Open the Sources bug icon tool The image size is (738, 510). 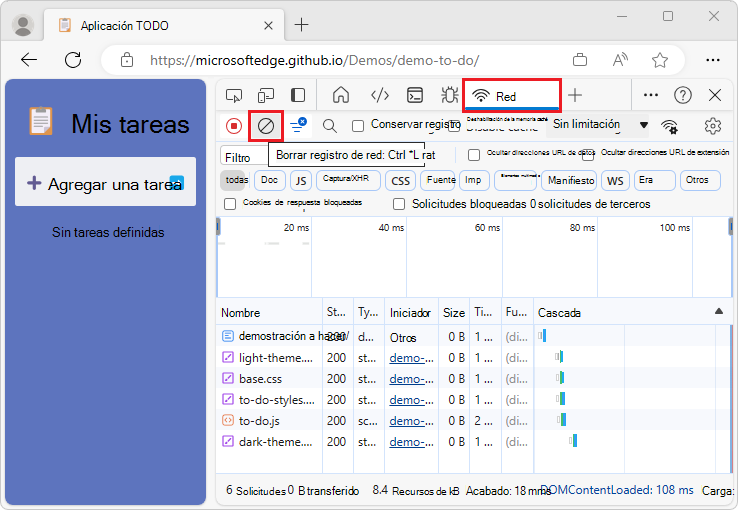tap(449, 96)
